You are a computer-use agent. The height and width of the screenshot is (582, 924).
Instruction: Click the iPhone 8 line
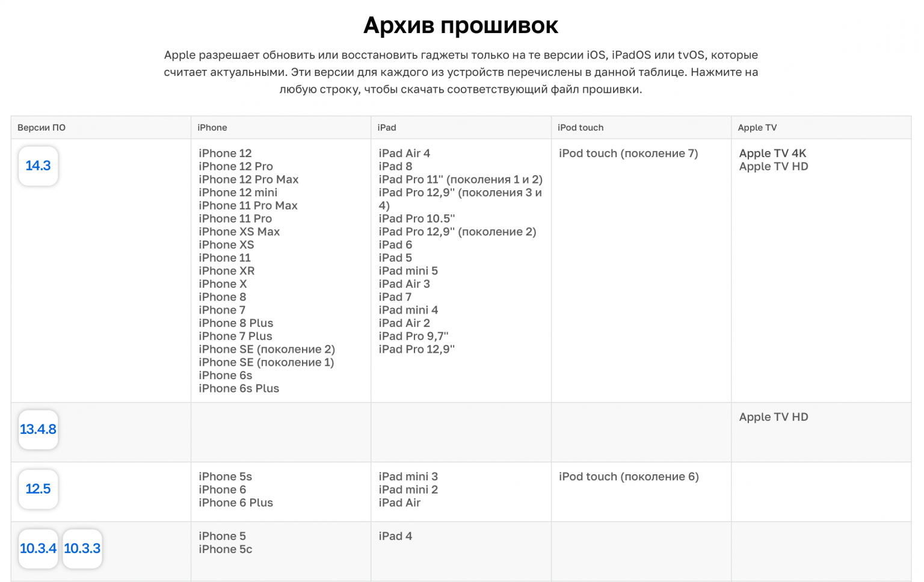(x=223, y=297)
